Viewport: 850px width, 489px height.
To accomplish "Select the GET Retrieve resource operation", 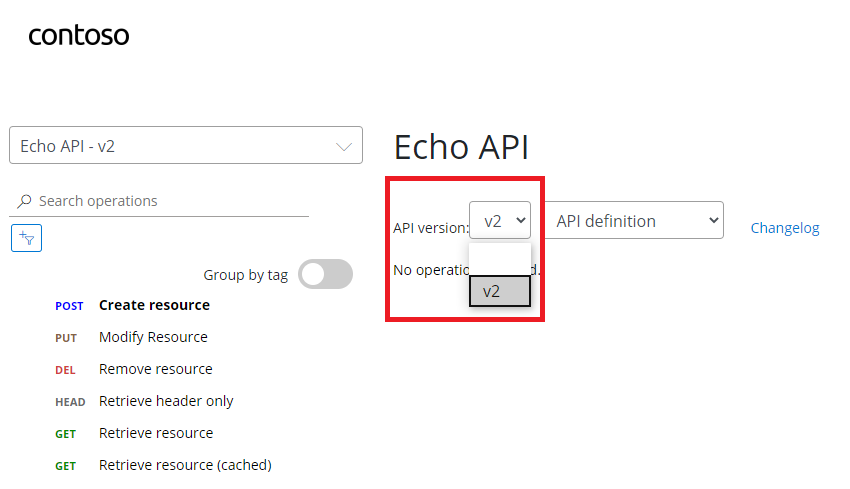I will click(134, 433).
